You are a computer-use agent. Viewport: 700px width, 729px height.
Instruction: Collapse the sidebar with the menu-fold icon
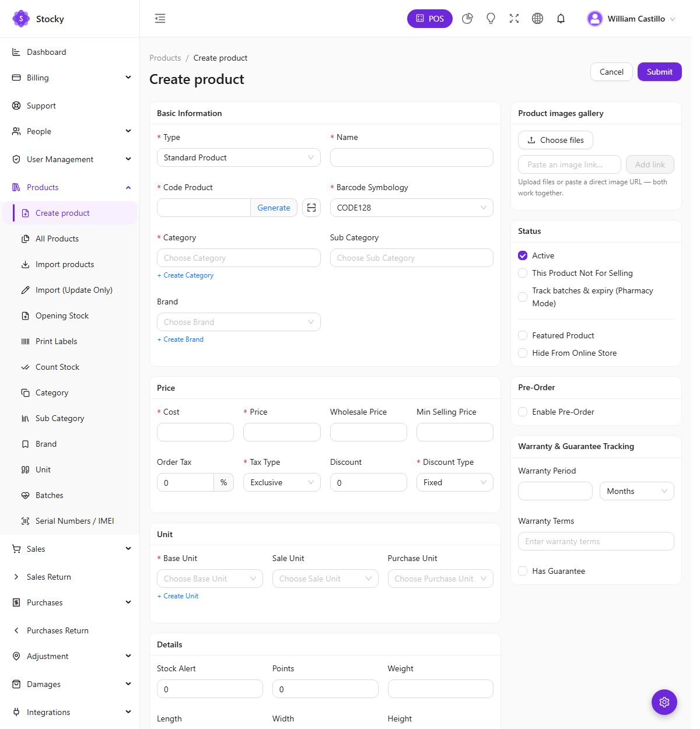point(160,19)
